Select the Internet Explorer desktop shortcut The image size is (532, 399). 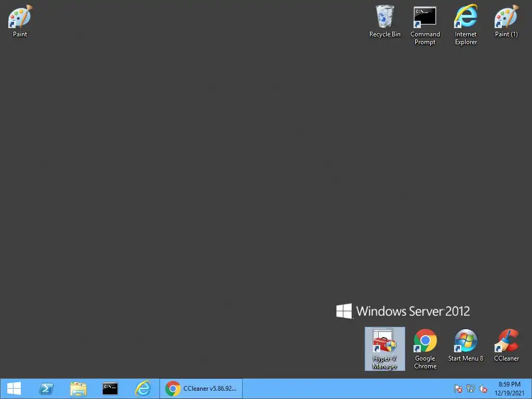coord(466,25)
